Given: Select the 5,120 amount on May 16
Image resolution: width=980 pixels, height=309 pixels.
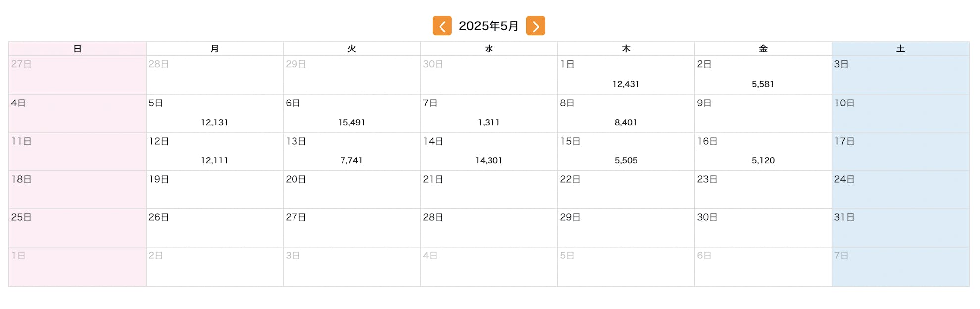Looking at the screenshot, I should [763, 160].
